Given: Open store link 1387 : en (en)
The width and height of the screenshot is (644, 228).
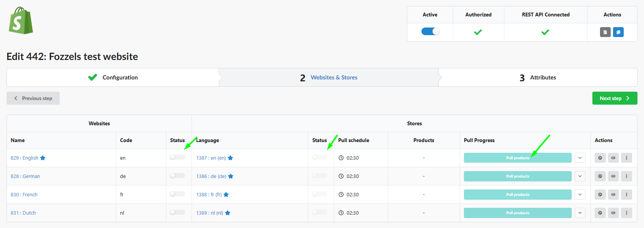Looking at the screenshot, I should [x=211, y=158].
